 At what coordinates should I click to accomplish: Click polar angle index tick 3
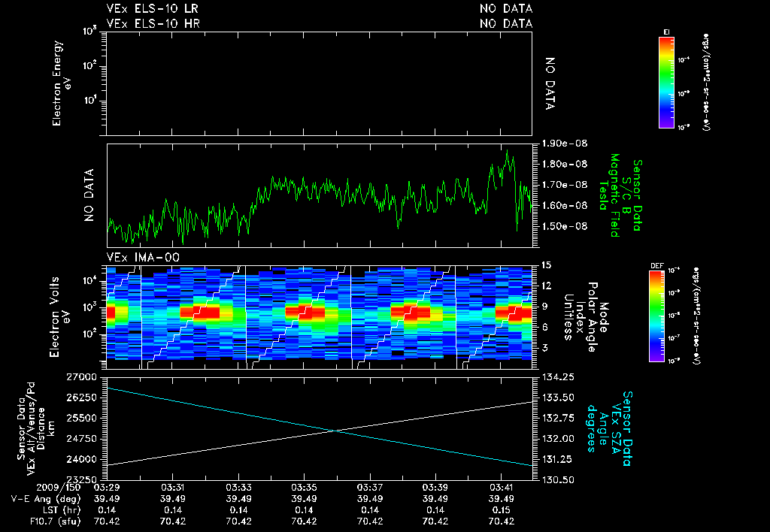pyautogui.click(x=544, y=348)
